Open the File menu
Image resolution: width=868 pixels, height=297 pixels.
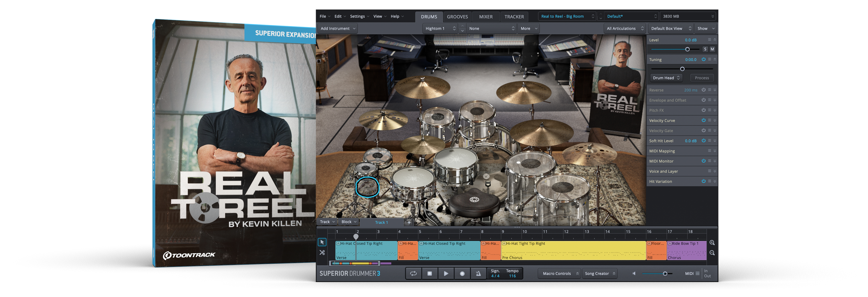click(x=325, y=16)
